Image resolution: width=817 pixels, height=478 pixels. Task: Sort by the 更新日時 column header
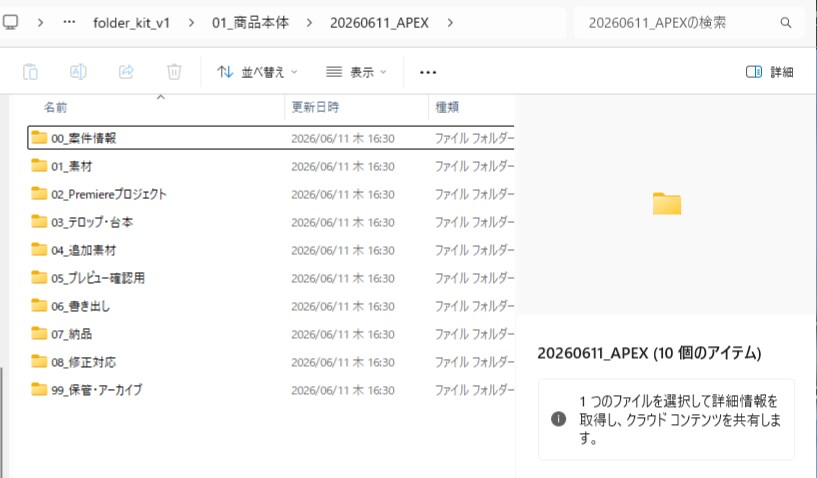(315, 107)
